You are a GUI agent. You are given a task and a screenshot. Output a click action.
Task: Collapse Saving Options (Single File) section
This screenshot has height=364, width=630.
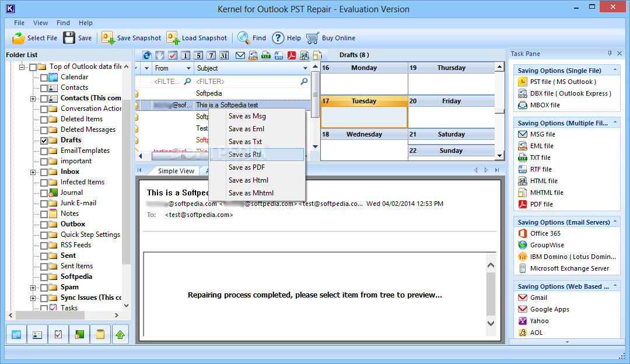click(615, 70)
